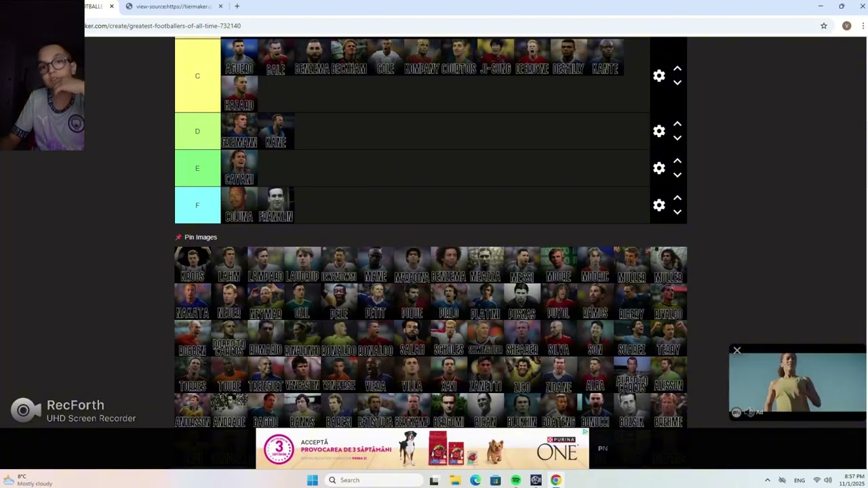Open settings gear for tier F
Image resolution: width=868 pixels, height=488 pixels.
(x=659, y=205)
